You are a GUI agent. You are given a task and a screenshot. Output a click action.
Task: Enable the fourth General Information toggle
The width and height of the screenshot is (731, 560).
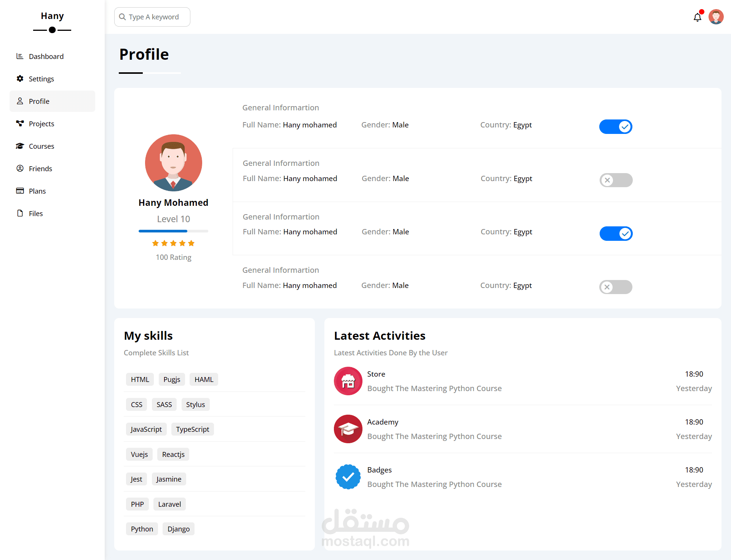point(616,287)
